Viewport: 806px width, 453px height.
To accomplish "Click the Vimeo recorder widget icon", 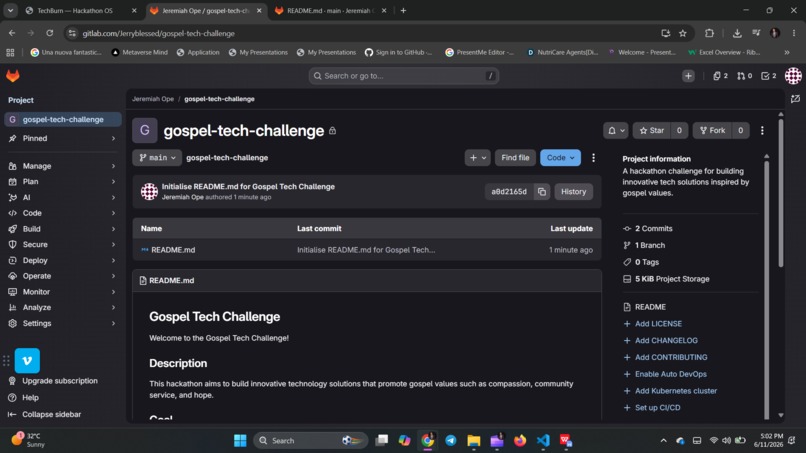I will 27,360.
